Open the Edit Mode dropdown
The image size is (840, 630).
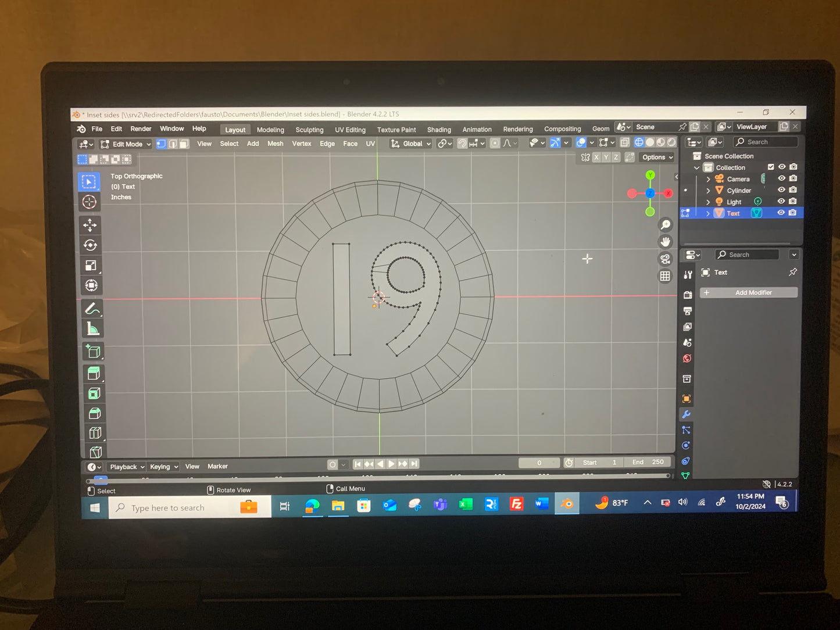(x=126, y=144)
